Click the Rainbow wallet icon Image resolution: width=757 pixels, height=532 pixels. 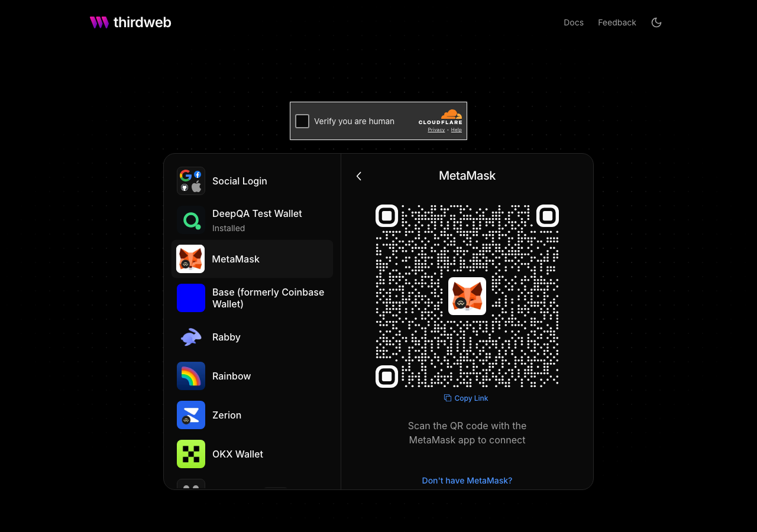(x=191, y=376)
